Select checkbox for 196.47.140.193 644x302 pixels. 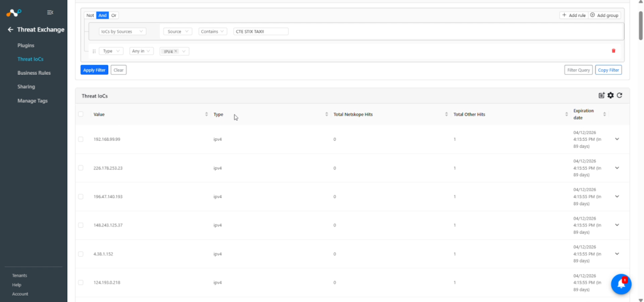[80, 196]
